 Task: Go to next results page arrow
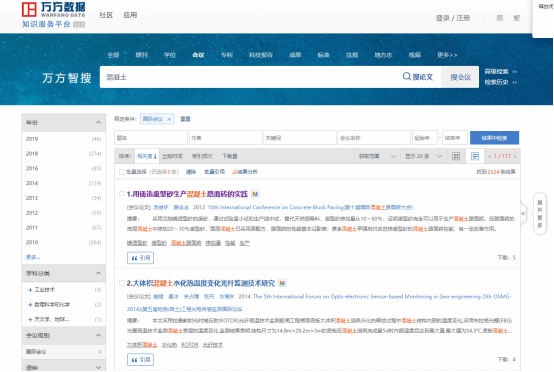(515, 156)
